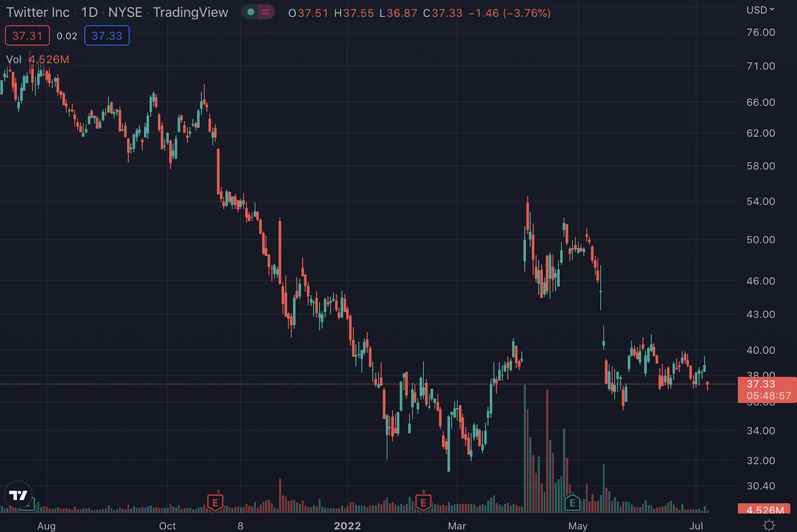Screen dimensions: 797x532
Task: Click the 58.00 price axis label
Action: click(x=761, y=166)
